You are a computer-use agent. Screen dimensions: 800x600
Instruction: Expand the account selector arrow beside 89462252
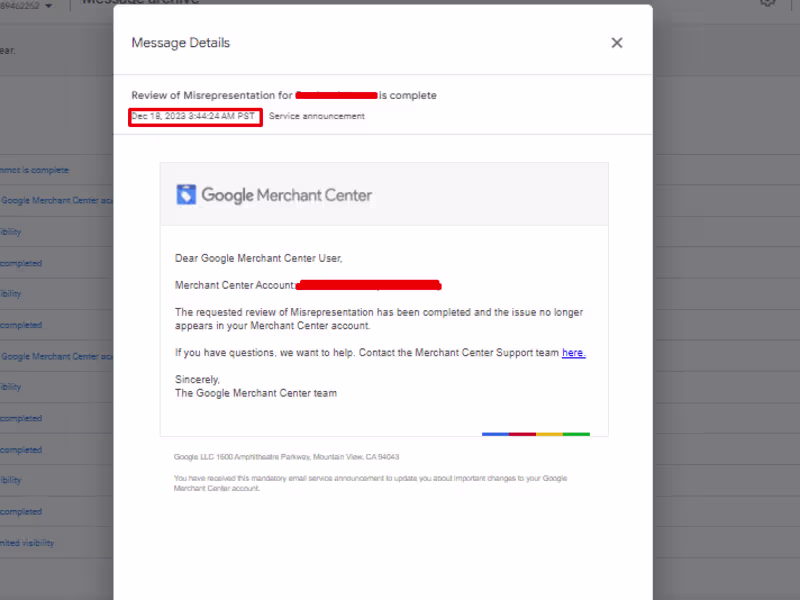coord(50,4)
